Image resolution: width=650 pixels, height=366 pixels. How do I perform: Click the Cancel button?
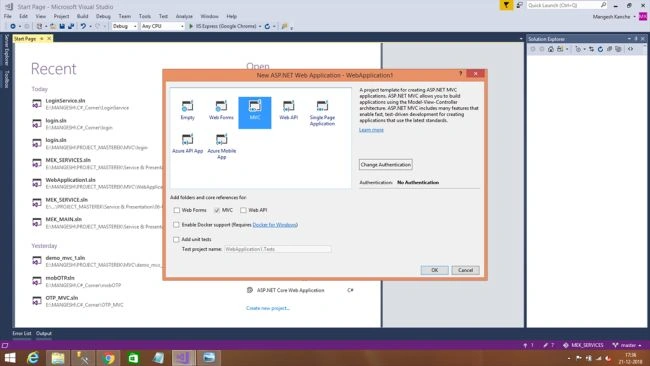pyautogui.click(x=466, y=270)
